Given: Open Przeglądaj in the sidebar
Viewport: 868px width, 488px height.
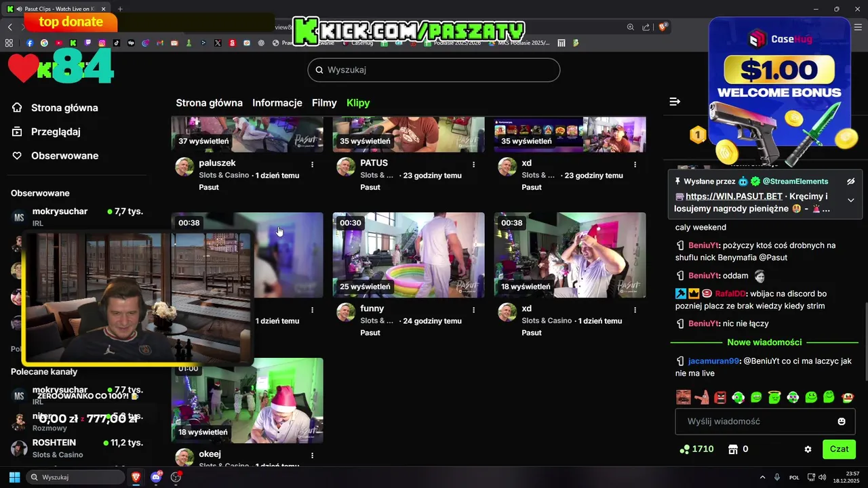Looking at the screenshot, I should (46, 131).
